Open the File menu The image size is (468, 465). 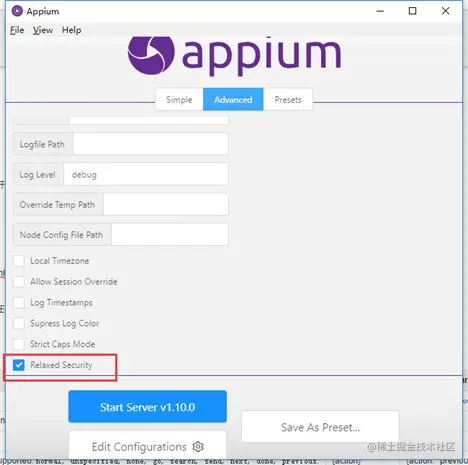click(x=17, y=30)
